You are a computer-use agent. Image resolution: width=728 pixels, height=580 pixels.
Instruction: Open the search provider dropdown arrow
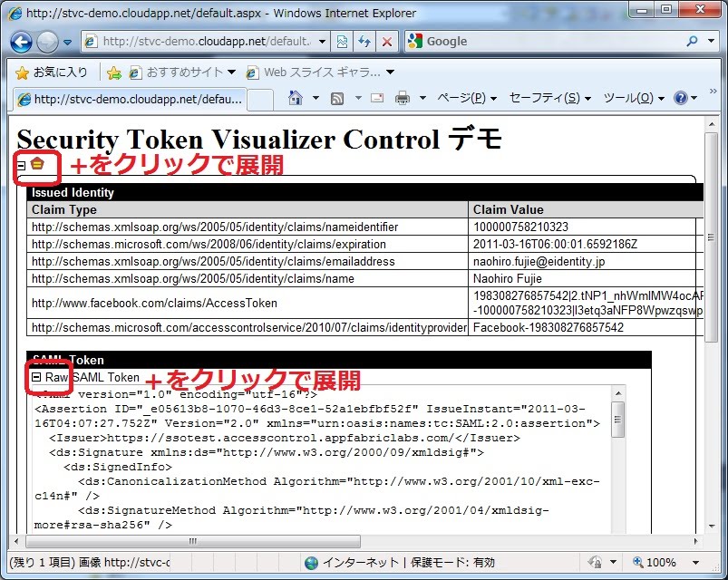tap(712, 41)
